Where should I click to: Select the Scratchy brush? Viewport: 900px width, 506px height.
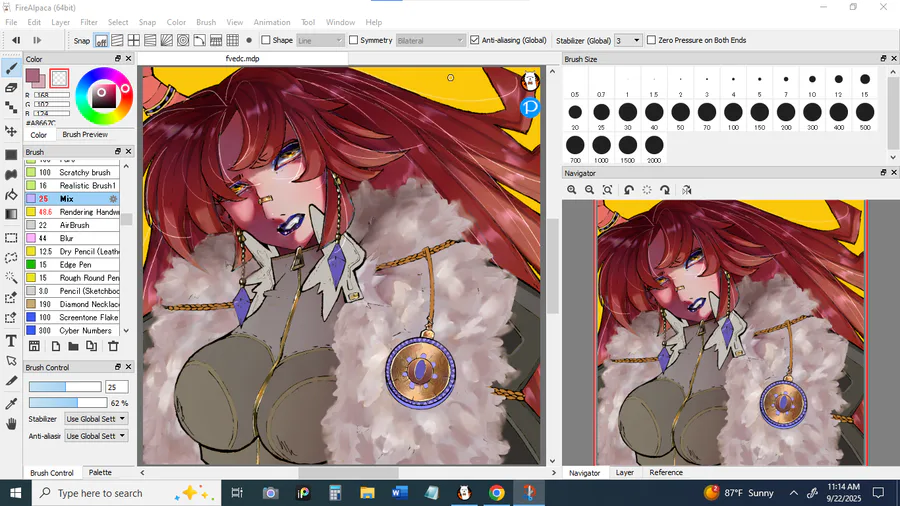(72, 172)
